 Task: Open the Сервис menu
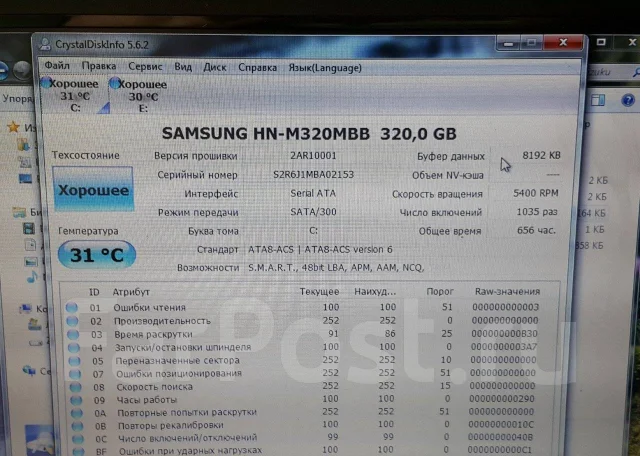(145, 67)
